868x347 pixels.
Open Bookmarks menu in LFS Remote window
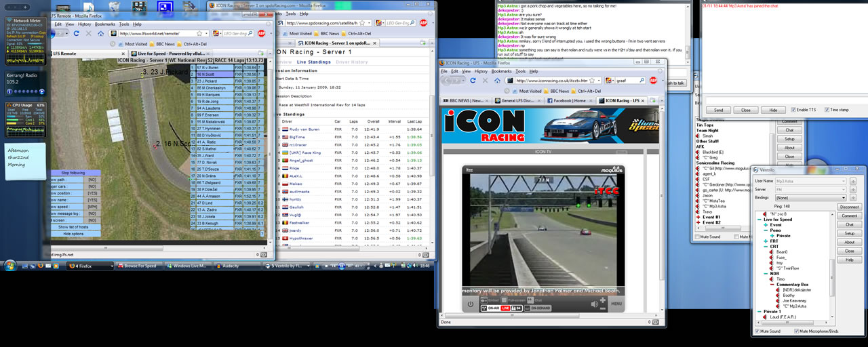[x=105, y=24]
